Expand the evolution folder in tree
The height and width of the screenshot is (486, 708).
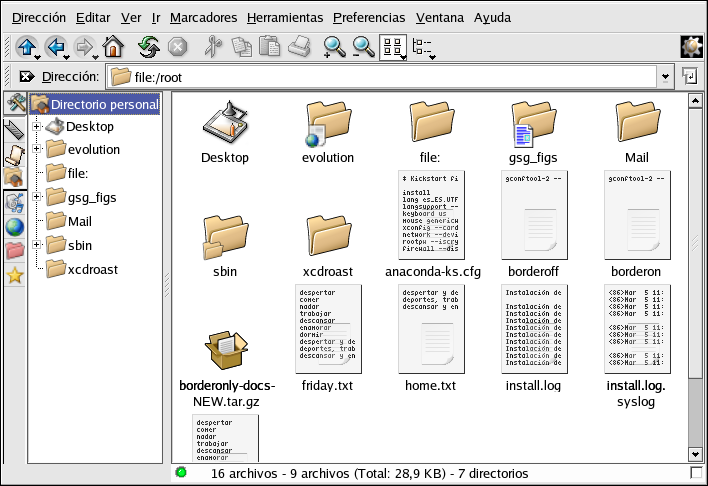pyautogui.click(x=37, y=149)
